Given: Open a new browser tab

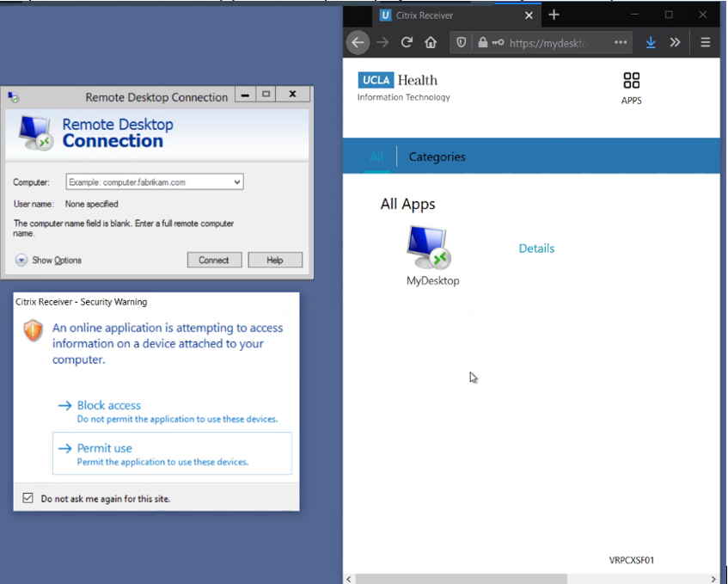Looking at the screenshot, I should point(554,15).
